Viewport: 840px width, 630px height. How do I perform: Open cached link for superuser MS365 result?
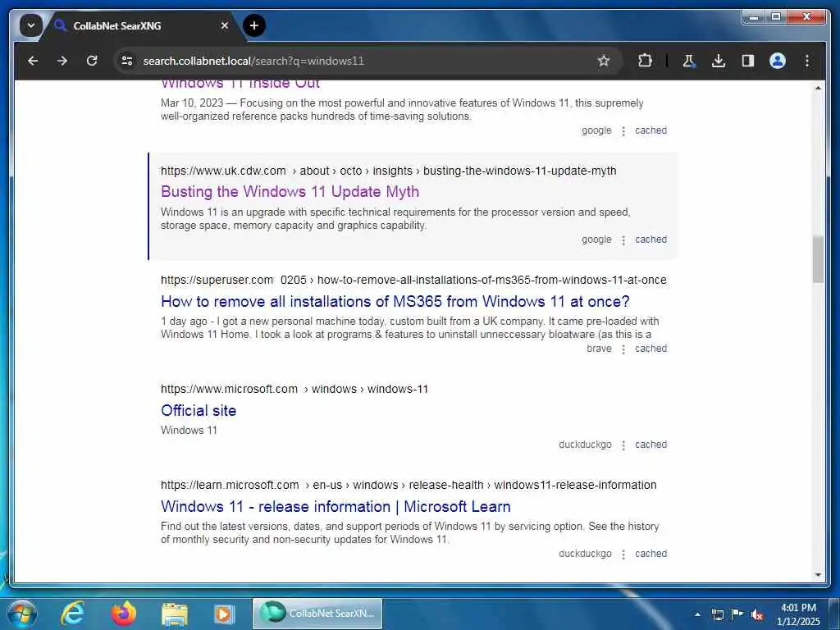click(651, 349)
